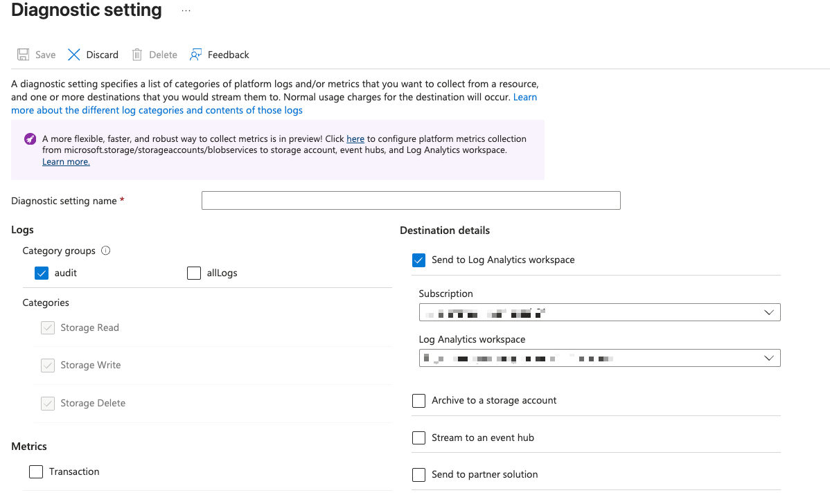Click the 'here' link for metrics collection

click(x=355, y=138)
